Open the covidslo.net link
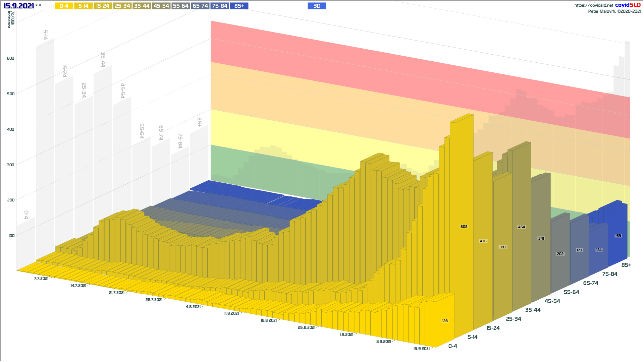 pyautogui.click(x=593, y=5)
